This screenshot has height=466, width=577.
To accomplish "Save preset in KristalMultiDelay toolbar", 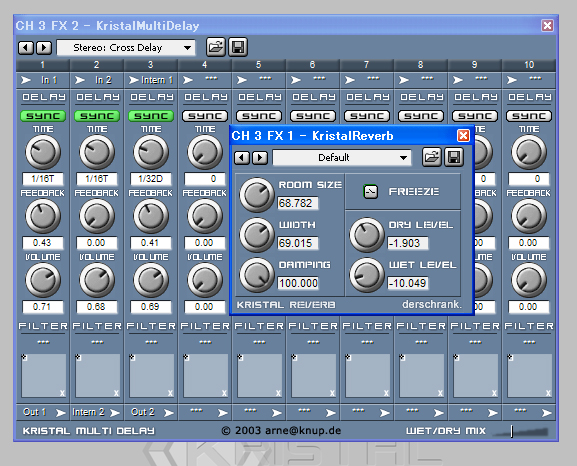I will 238,47.
